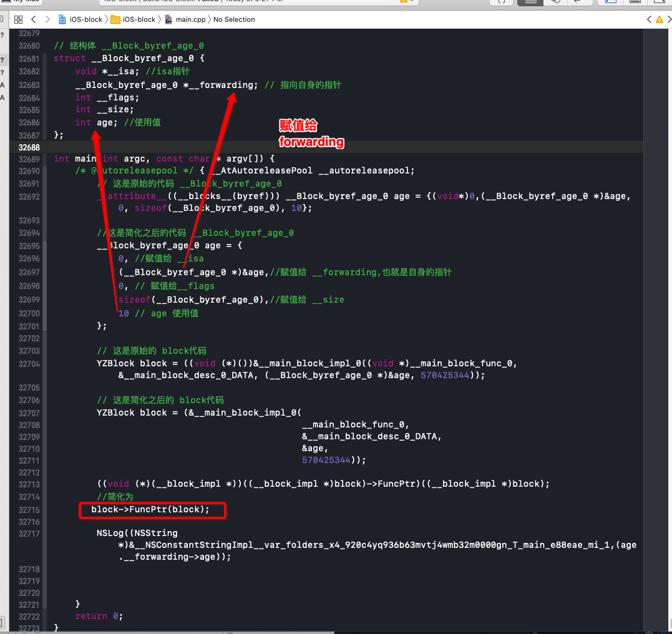Jump to previous issue chevron

click(650, 19)
